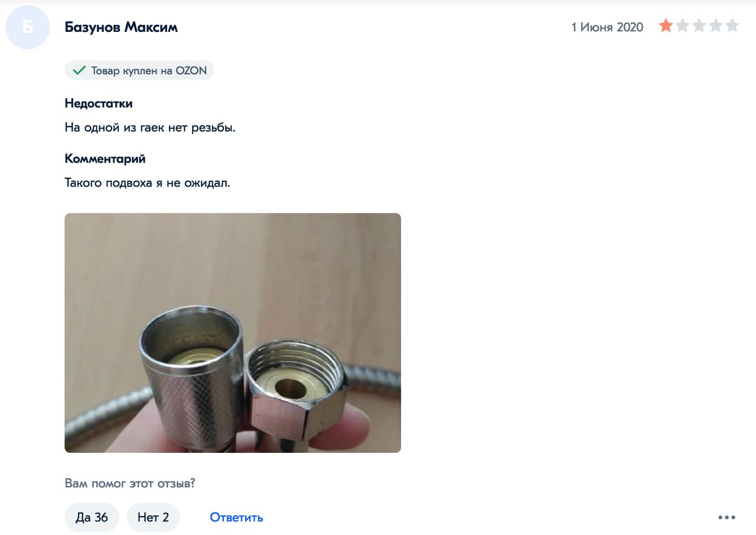Image resolution: width=756 pixels, height=535 pixels.
Task: Vote Да 36 as helpful
Action: click(x=92, y=517)
